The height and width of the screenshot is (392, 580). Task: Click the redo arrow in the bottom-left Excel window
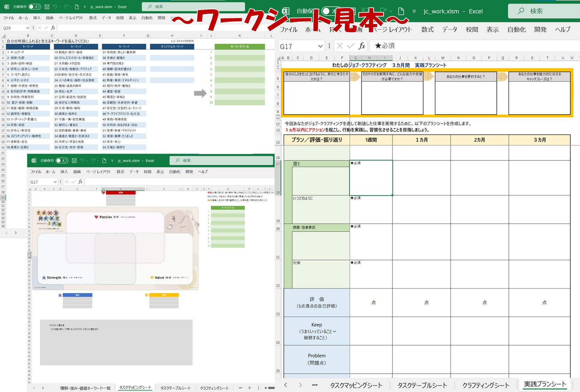click(x=93, y=161)
